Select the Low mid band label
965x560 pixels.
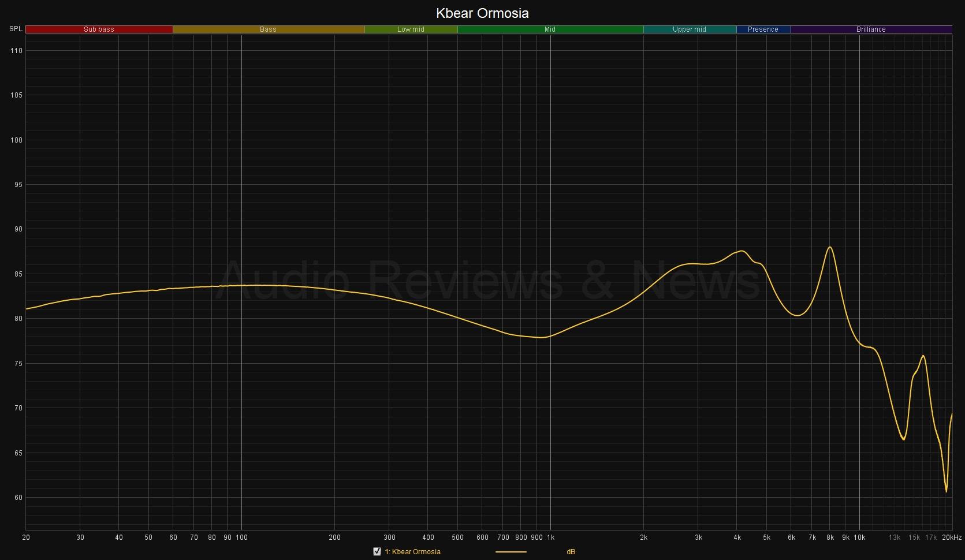(x=411, y=29)
